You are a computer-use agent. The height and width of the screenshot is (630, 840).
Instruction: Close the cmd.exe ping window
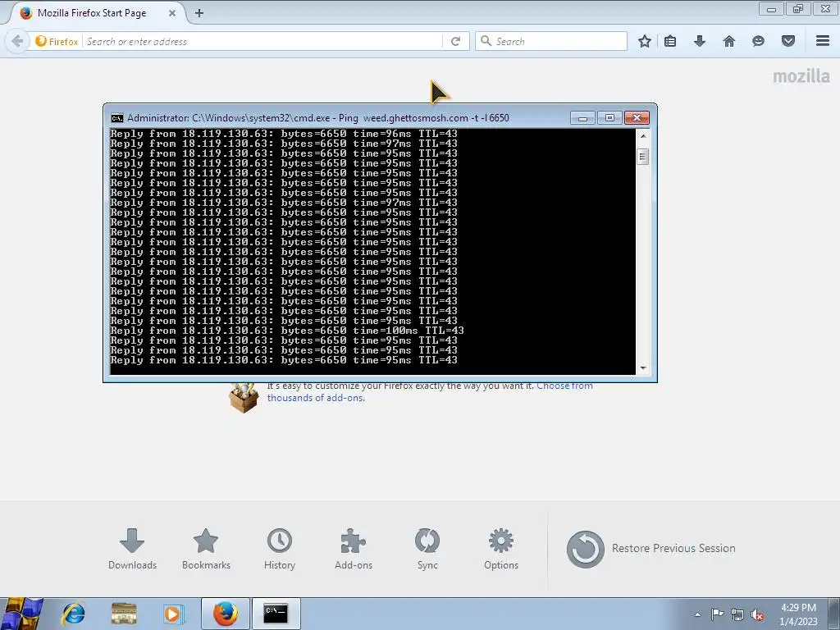click(x=637, y=118)
